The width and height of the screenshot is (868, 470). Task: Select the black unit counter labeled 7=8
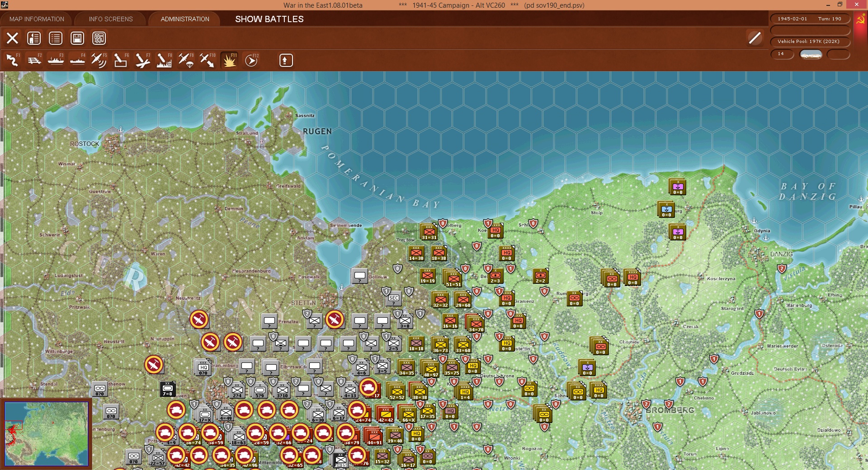tap(168, 389)
